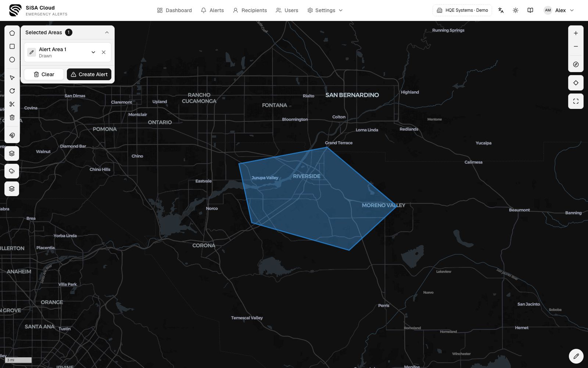Screen dimensions: 588x368
Task: Open the Settings dropdown menu
Action: coord(325,10)
